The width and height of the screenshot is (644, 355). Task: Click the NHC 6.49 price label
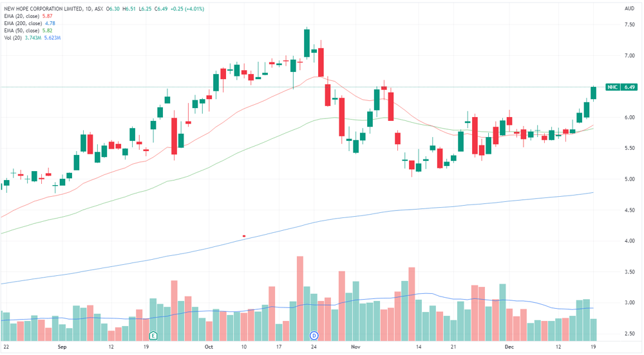click(x=622, y=87)
